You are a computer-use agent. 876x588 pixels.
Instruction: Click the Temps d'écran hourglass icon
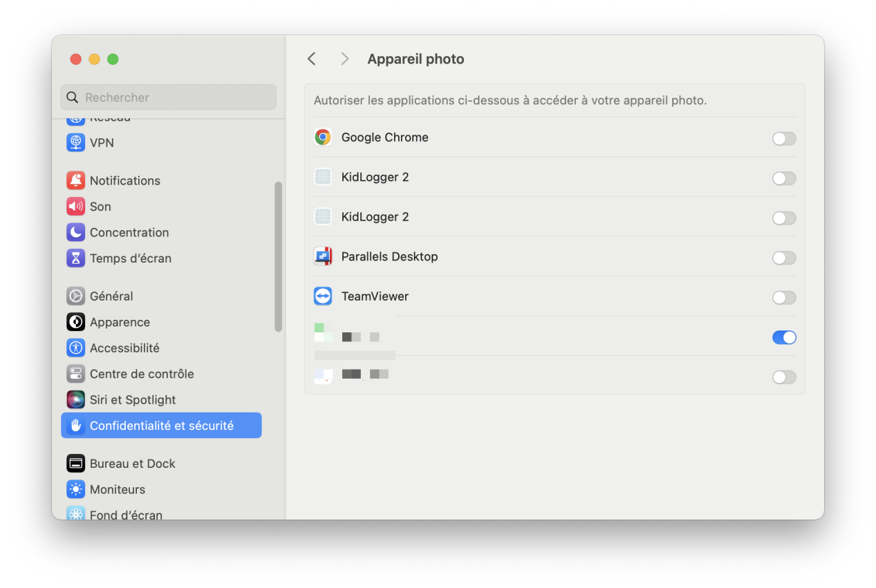pos(75,258)
